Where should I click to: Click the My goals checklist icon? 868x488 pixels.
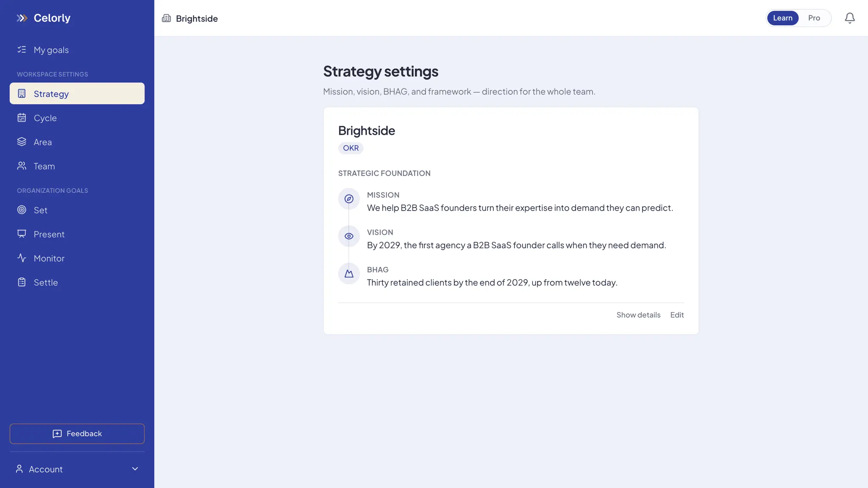point(22,50)
